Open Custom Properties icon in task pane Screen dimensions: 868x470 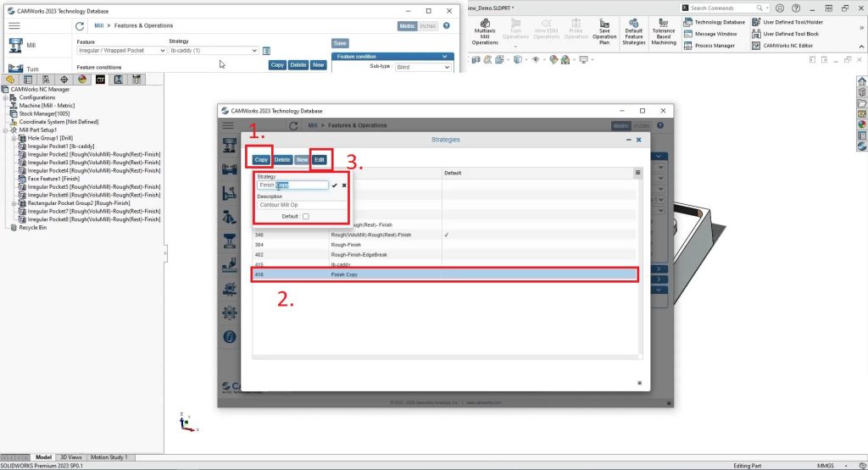click(862, 135)
